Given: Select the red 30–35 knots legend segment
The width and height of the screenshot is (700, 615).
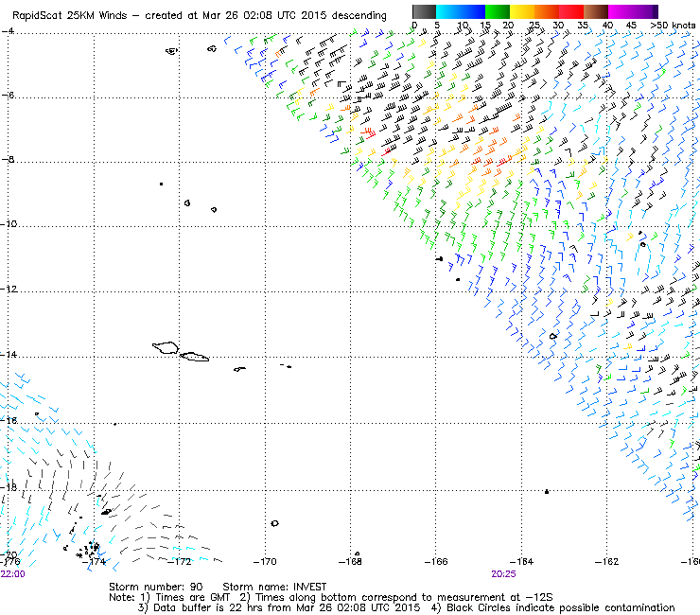Looking at the screenshot, I should pyautogui.click(x=571, y=11).
